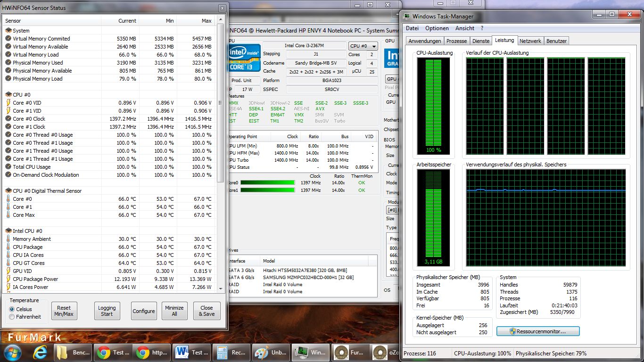Switch to the Dienste tab

(x=481, y=41)
